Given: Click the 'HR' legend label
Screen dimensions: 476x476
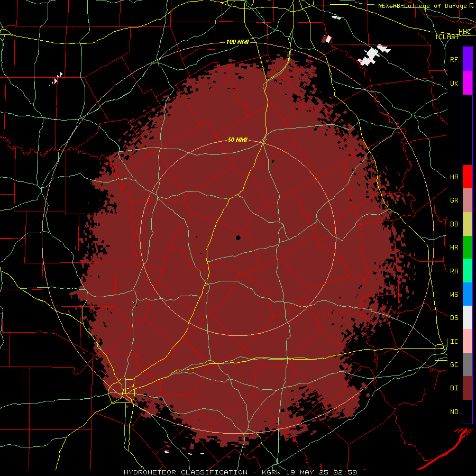Looking at the screenshot, I should pos(454,248).
